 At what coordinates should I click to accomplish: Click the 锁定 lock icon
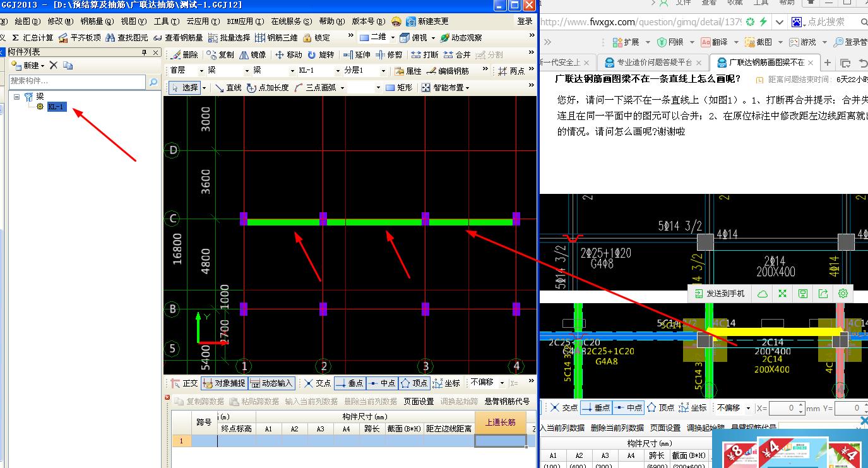pos(316,38)
